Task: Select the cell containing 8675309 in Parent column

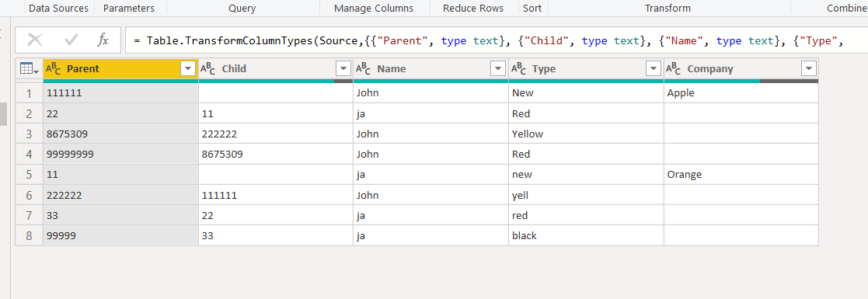Action: click(120, 134)
